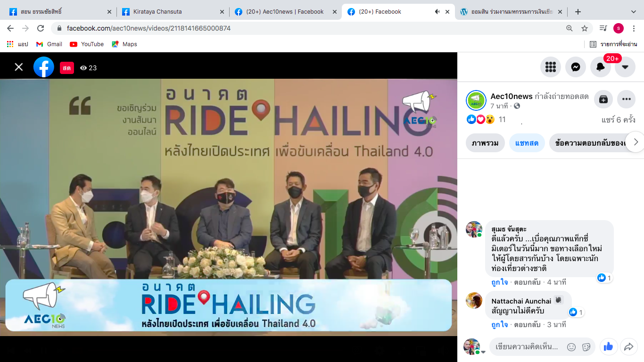Image resolution: width=644 pixels, height=362 pixels.
Task: Open the wow reaction emoji icon
Action: [x=490, y=119]
